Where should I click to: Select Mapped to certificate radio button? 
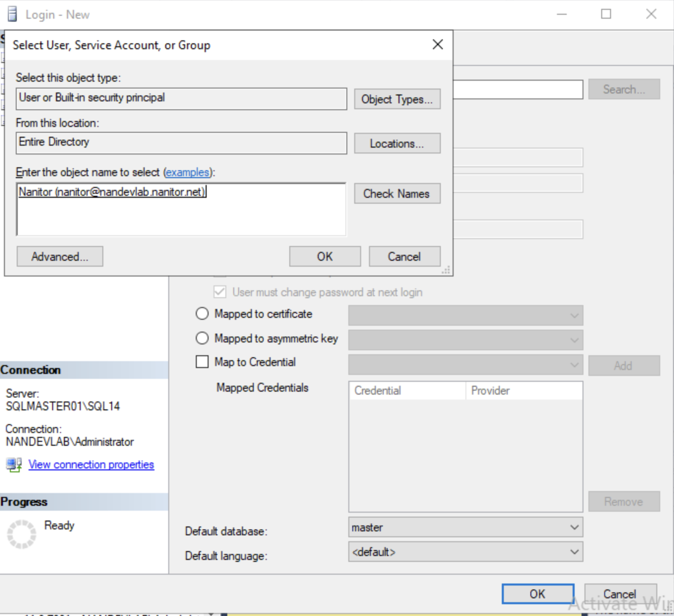[x=202, y=314]
